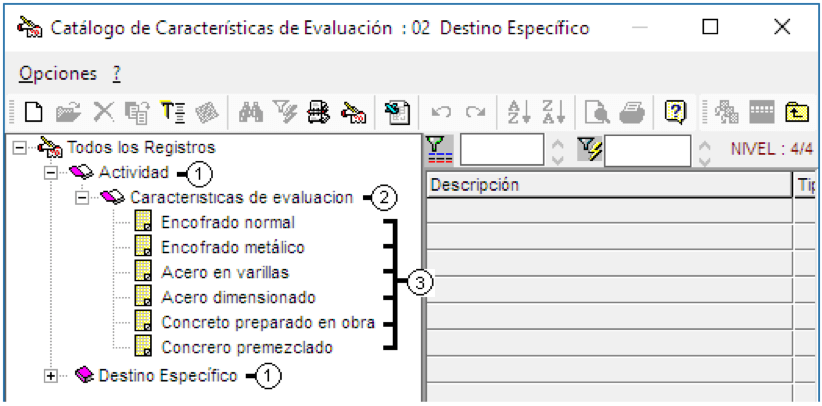Select Encofrado metálico tree item
The width and height of the screenshot is (822, 406).
coord(233,247)
